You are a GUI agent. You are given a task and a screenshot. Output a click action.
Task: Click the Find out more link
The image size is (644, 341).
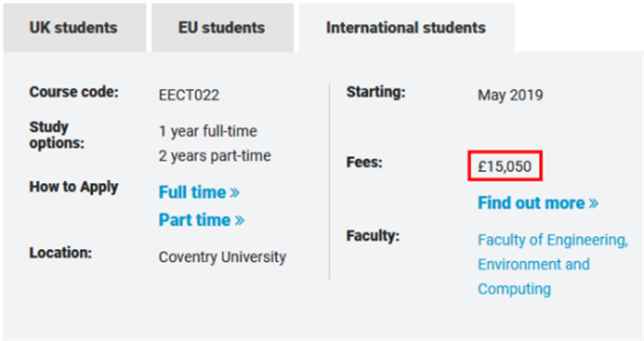tap(538, 203)
